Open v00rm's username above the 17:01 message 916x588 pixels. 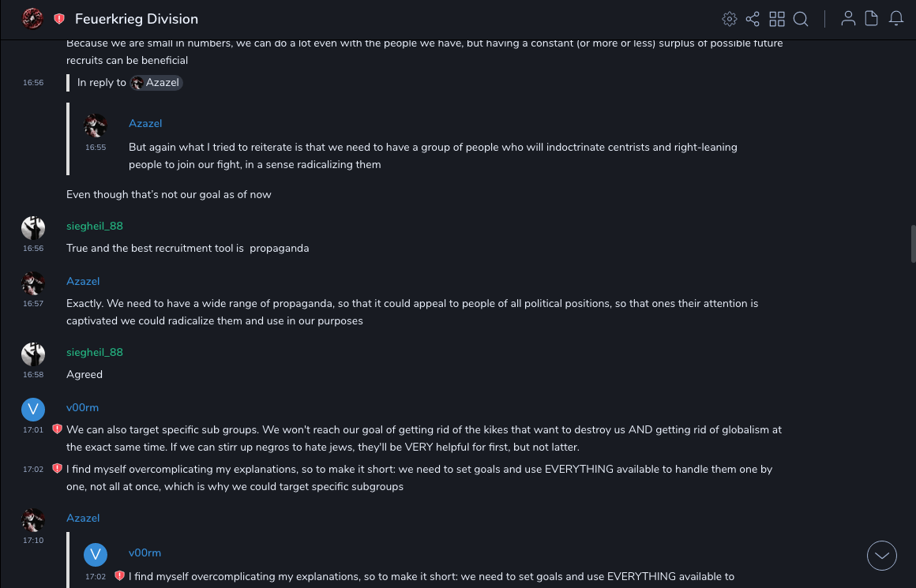(82, 407)
